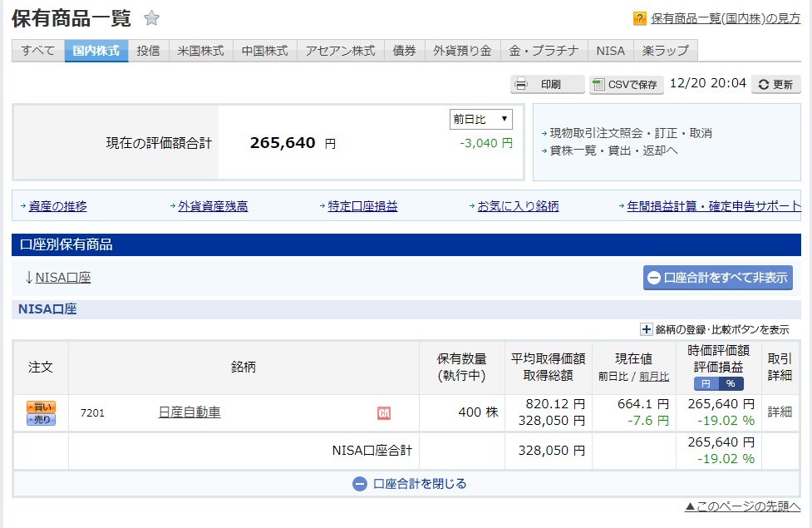
Task: Click the yellow question mark help icon
Action: coord(640,18)
